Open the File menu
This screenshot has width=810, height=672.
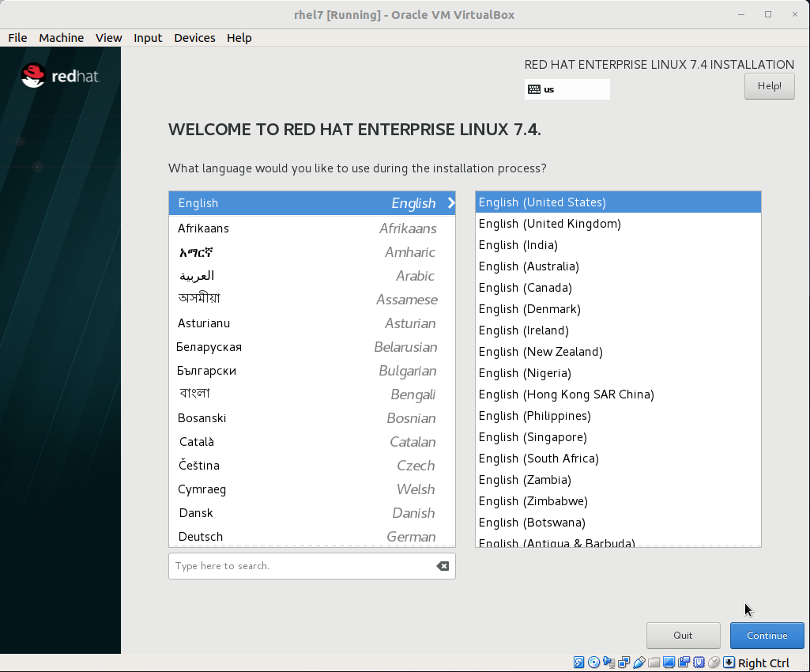tap(17, 38)
